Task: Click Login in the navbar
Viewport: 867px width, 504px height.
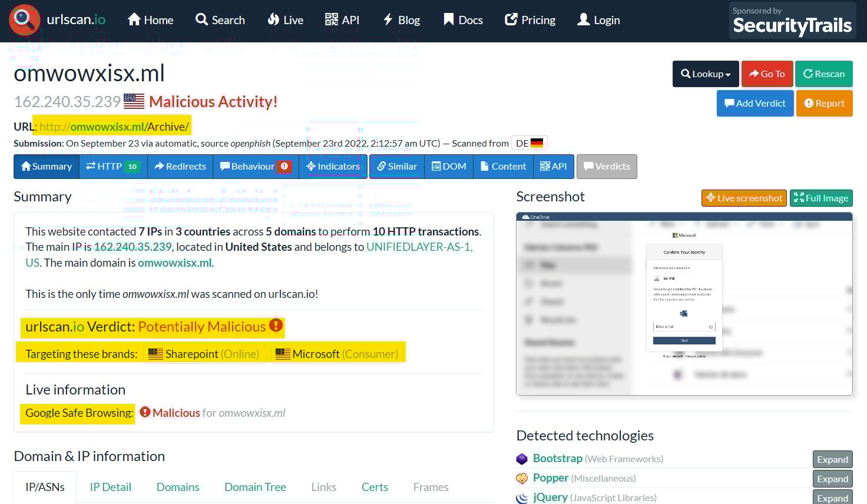Action: click(598, 20)
